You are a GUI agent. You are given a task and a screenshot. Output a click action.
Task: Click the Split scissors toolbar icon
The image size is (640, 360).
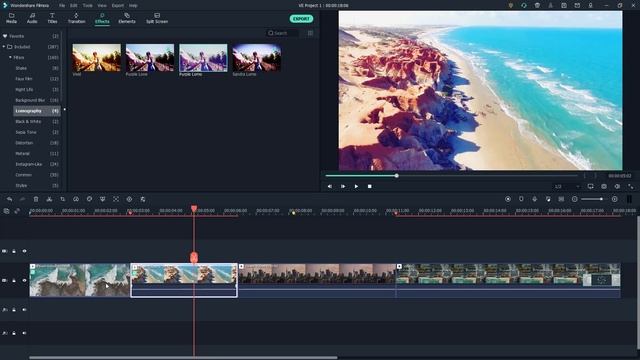(x=49, y=199)
